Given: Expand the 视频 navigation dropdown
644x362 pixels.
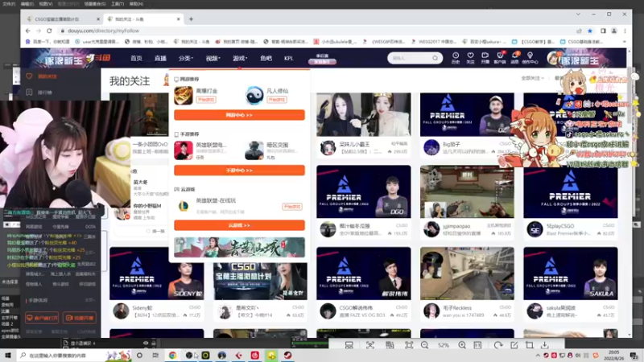Looking at the screenshot, I should click(213, 58).
